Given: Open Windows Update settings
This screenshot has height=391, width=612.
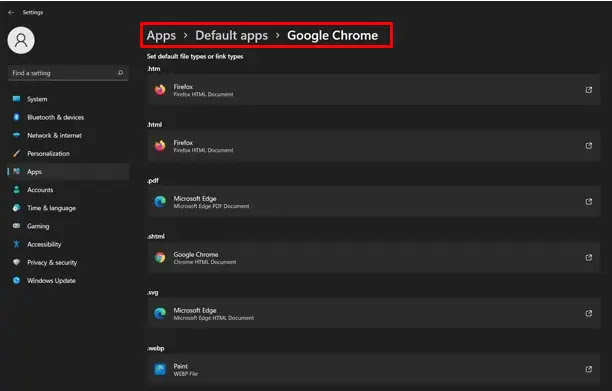Looking at the screenshot, I should tap(68, 281).
